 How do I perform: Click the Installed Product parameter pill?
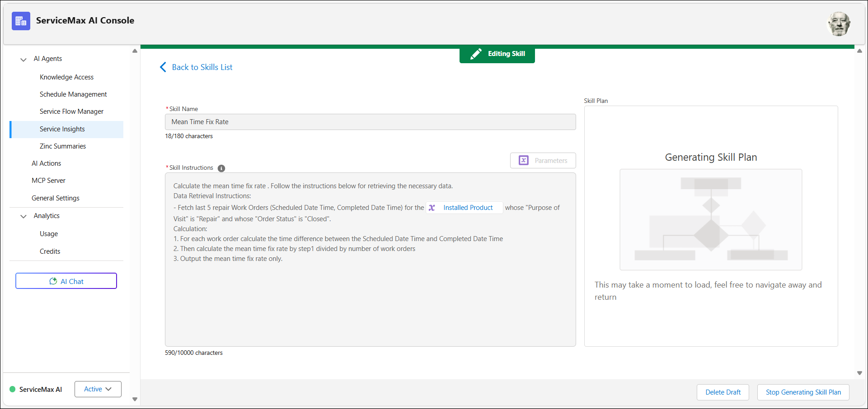(x=464, y=208)
